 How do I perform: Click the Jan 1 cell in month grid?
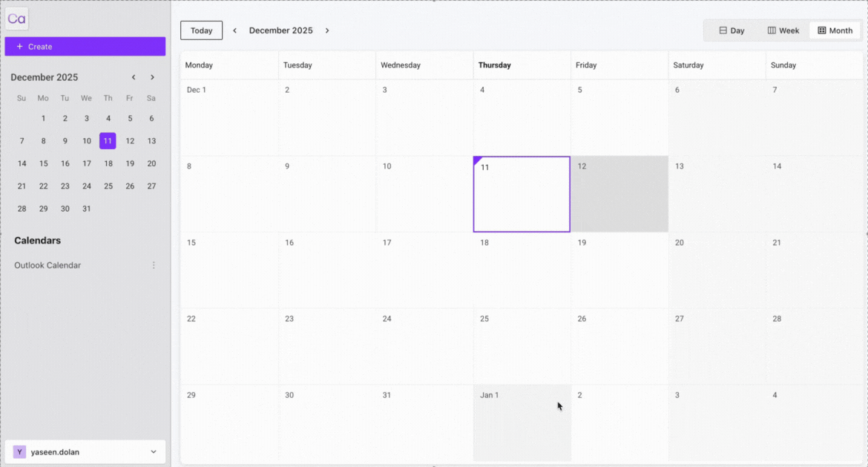click(x=522, y=423)
